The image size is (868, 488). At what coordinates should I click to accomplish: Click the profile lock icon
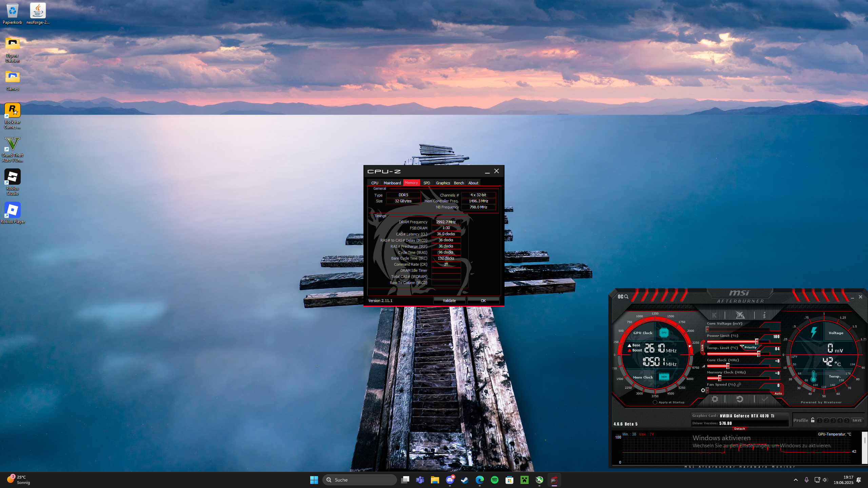[813, 420]
